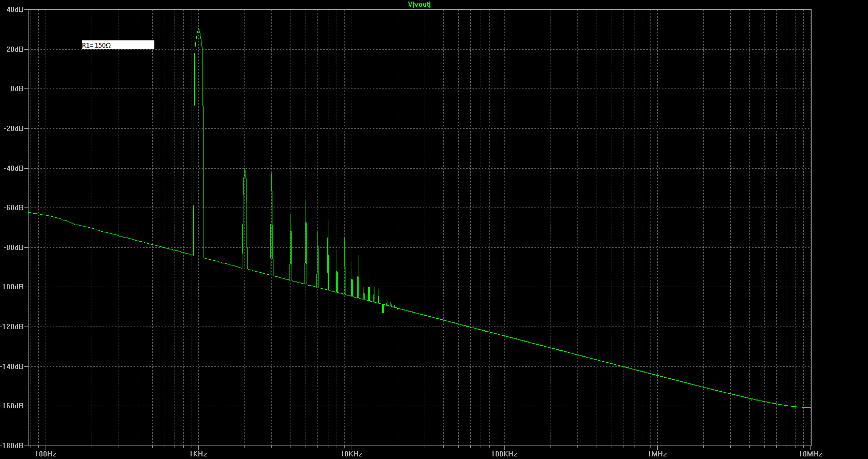Click the -120dB vertical axis label
Viewport: 868px width, 459px height.
click(13, 327)
